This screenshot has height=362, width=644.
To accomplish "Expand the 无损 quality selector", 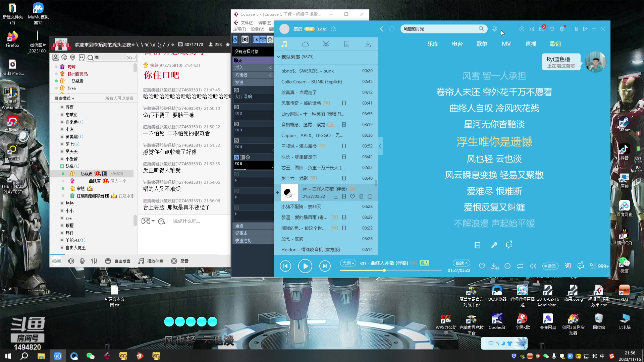I will [348, 263].
